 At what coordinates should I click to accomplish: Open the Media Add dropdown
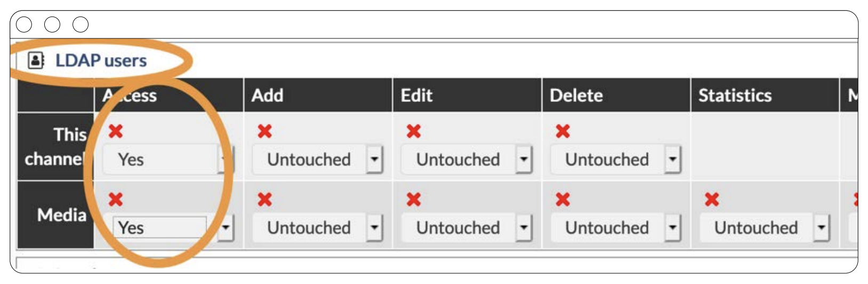pyautogui.click(x=317, y=228)
